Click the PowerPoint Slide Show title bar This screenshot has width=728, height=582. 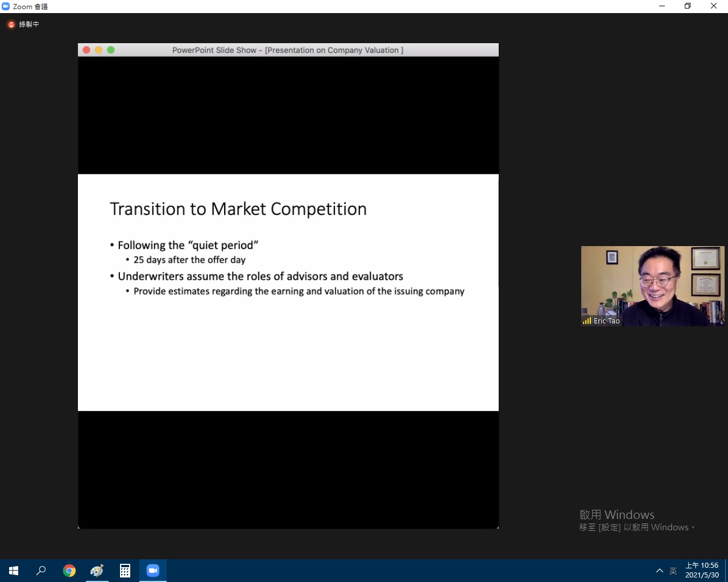coord(288,50)
